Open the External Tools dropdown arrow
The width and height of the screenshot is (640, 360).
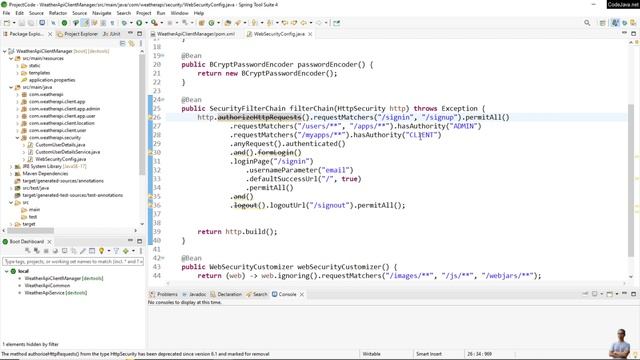[162, 23]
